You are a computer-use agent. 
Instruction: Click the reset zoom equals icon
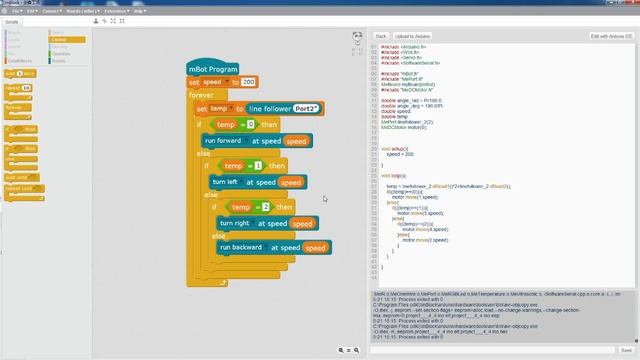point(349,350)
